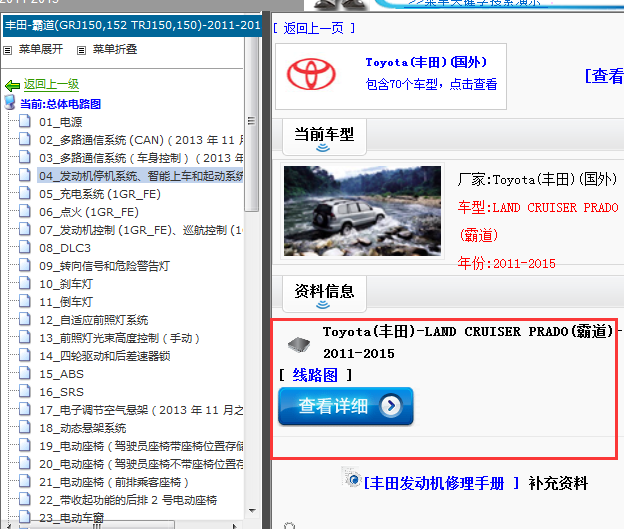Click the green back arrow icon

pyautogui.click(x=12, y=86)
